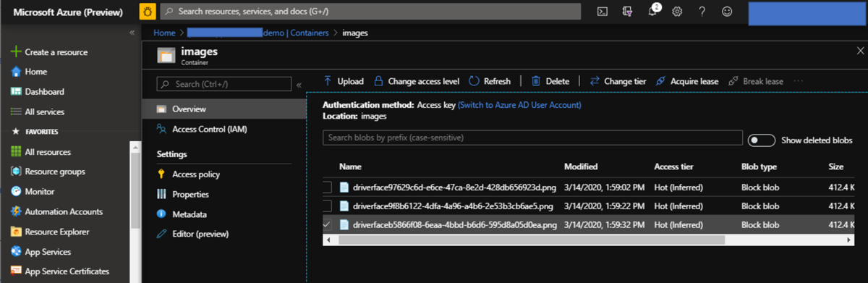
Task: Open the help question mark icon
Action: [x=702, y=12]
